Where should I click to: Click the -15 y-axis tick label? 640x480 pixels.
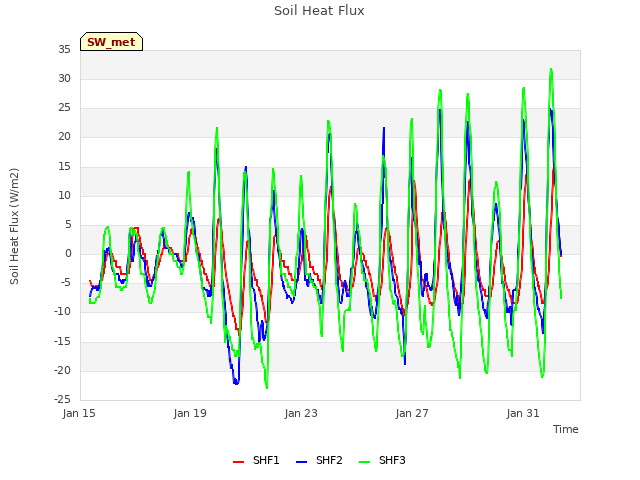point(63,341)
